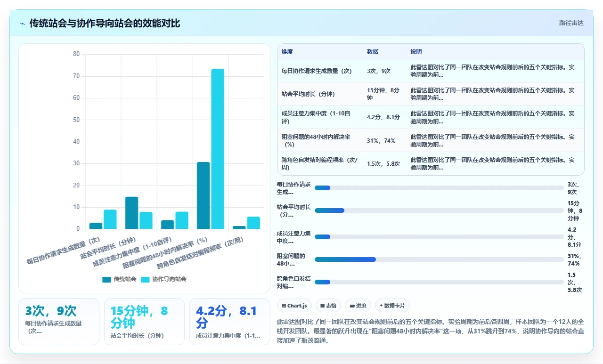Click the 数据 column header

(372, 52)
